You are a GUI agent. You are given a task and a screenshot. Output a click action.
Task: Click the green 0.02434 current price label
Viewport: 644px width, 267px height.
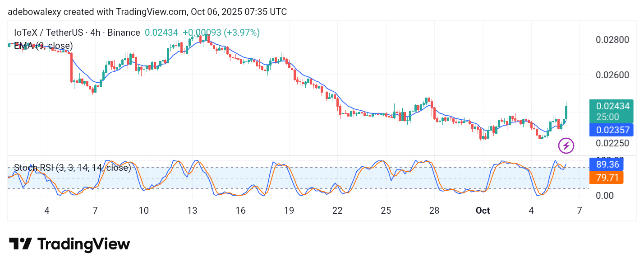pos(612,107)
